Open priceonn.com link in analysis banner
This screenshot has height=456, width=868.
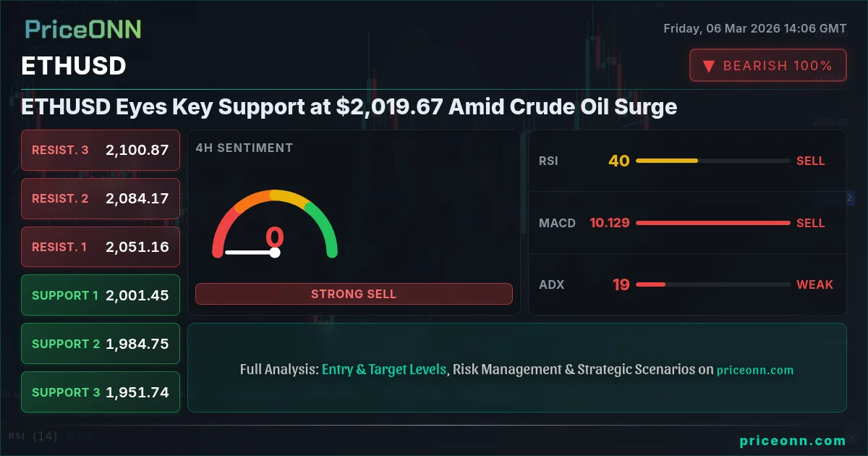[755, 370]
